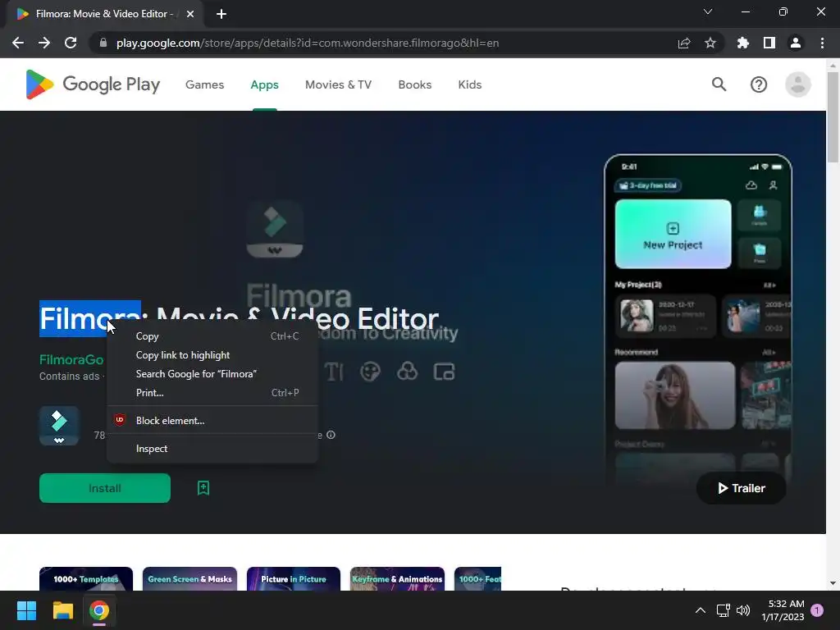Share this page from address bar
This screenshot has height=630, width=840.
684,43
